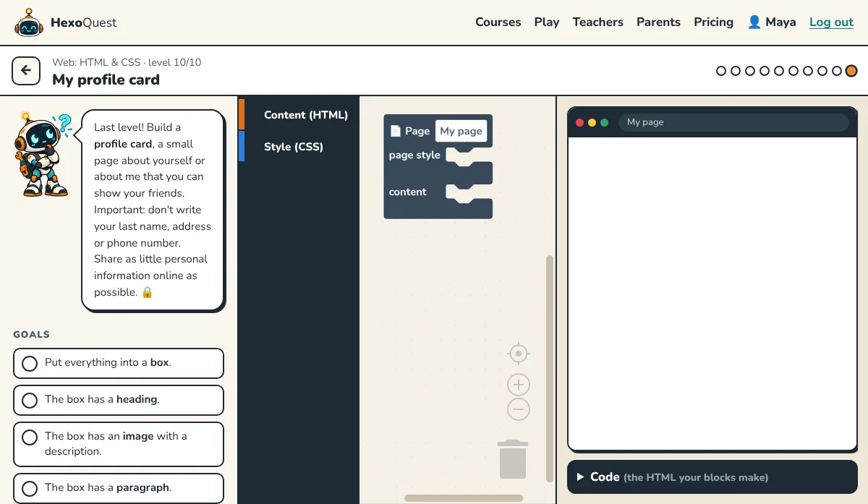The width and height of the screenshot is (868, 504).
Task: Click the 'My profile card' heading
Action: (x=106, y=80)
